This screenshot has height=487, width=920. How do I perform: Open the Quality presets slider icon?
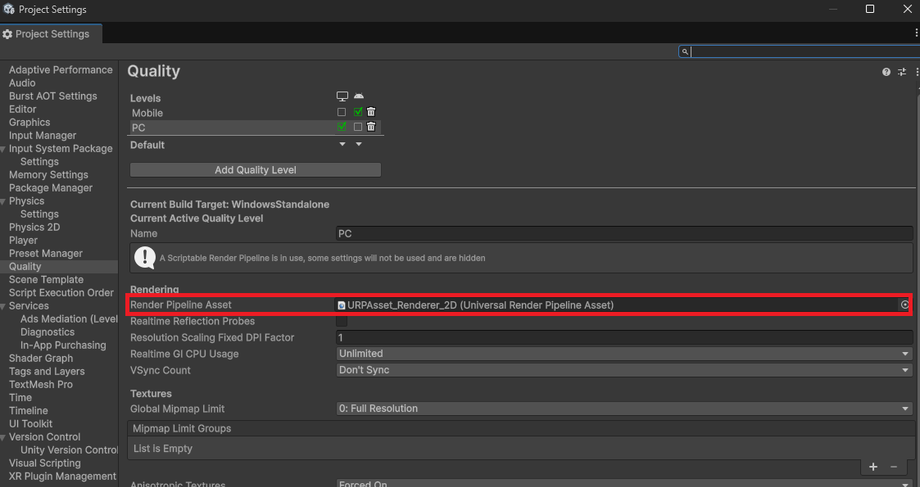[x=902, y=72]
